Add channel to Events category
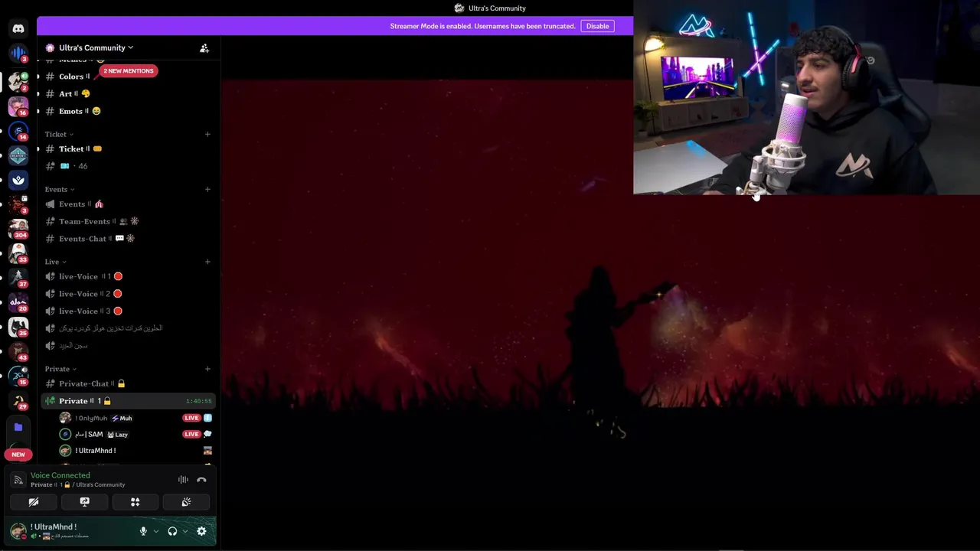The image size is (980, 551). pyautogui.click(x=207, y=189)
